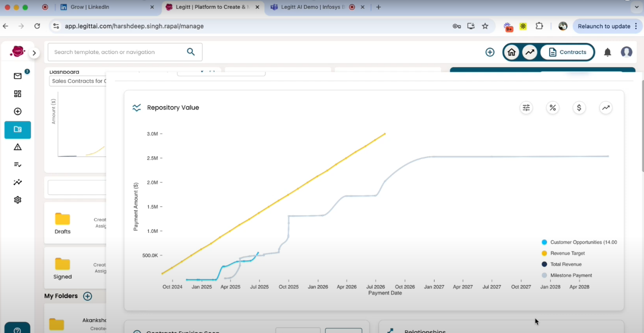Image resolution: width=644 pixels, height=333 pixels.
Task: Click the chart trend line icon
Action: [x=606, y=108]
